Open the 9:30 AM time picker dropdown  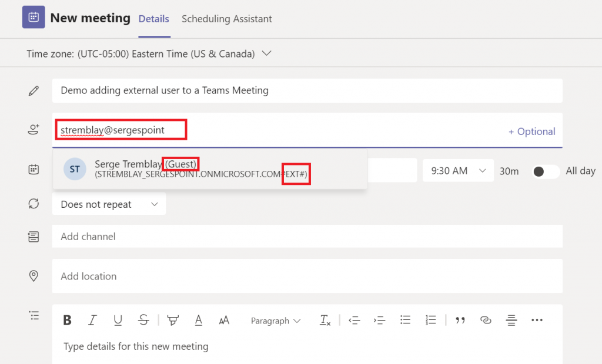[458, 170]
